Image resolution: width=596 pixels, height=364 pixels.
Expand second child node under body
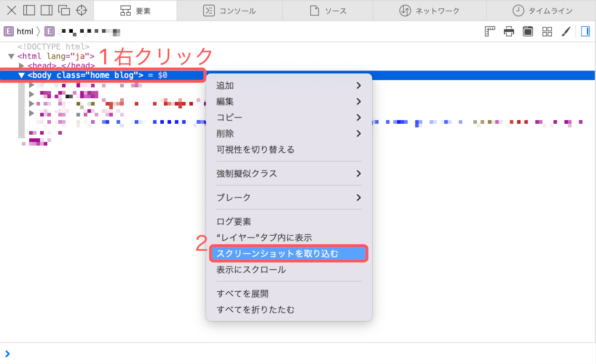click(x=31, y=94)
